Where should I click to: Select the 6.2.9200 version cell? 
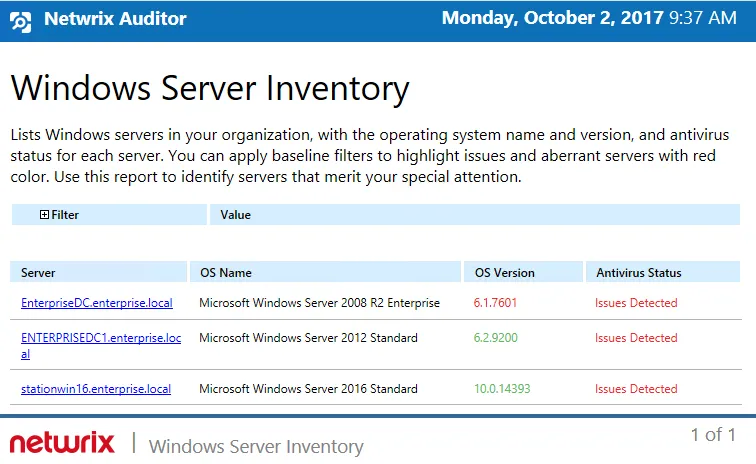496,338
